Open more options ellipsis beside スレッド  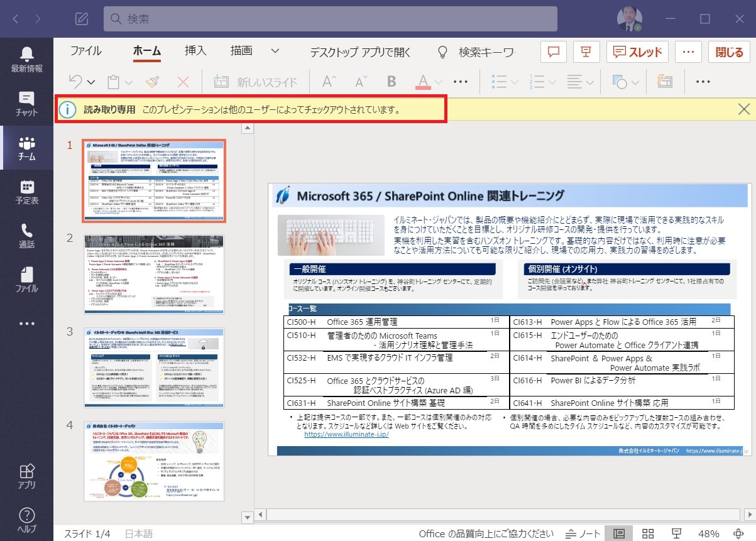(x=688, y=52)
